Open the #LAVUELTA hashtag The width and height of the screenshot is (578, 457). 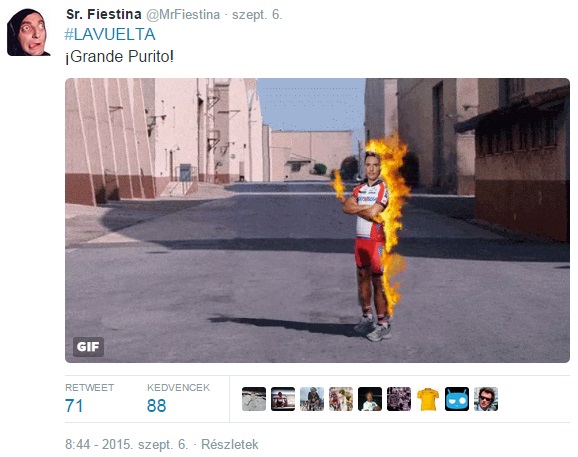[110, 35]
